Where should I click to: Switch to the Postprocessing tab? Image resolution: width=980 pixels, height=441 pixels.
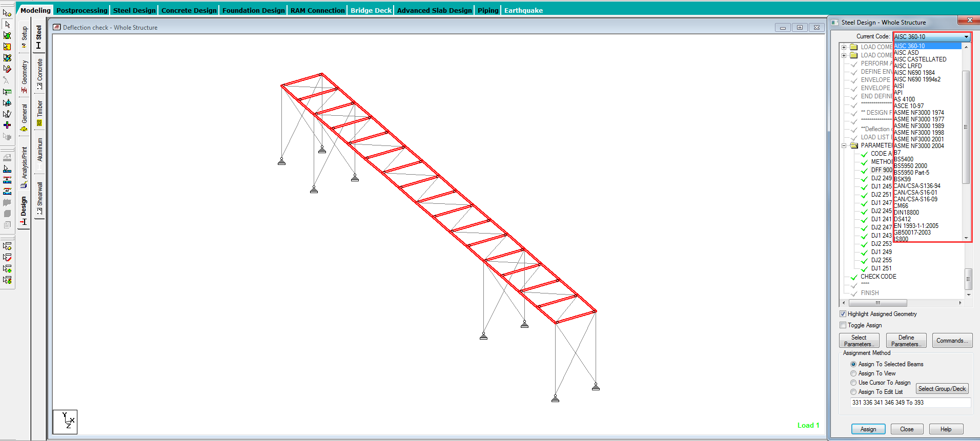point(82,10)
